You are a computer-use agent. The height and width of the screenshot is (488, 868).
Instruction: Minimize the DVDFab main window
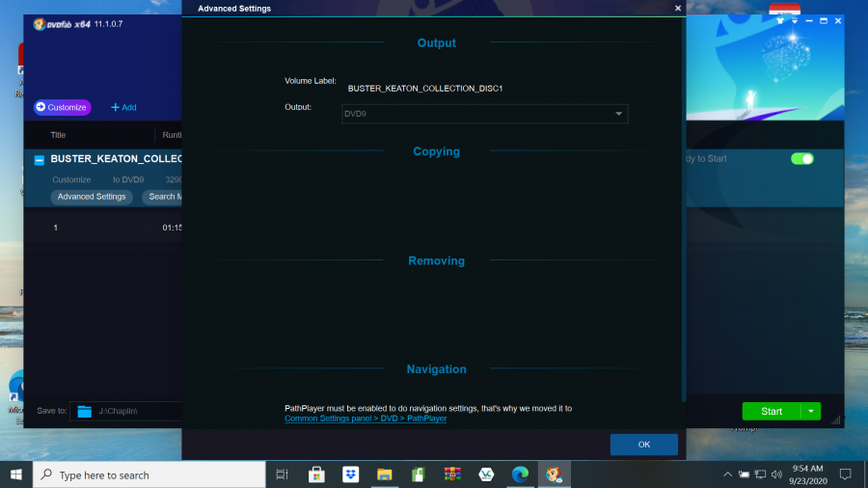(x=809, y=20)
